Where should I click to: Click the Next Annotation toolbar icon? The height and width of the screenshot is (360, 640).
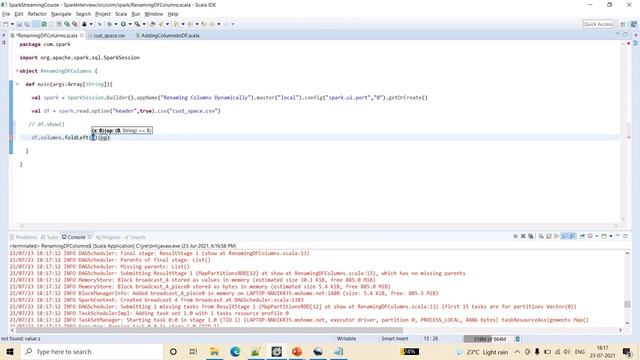click(x=176, y=24)
